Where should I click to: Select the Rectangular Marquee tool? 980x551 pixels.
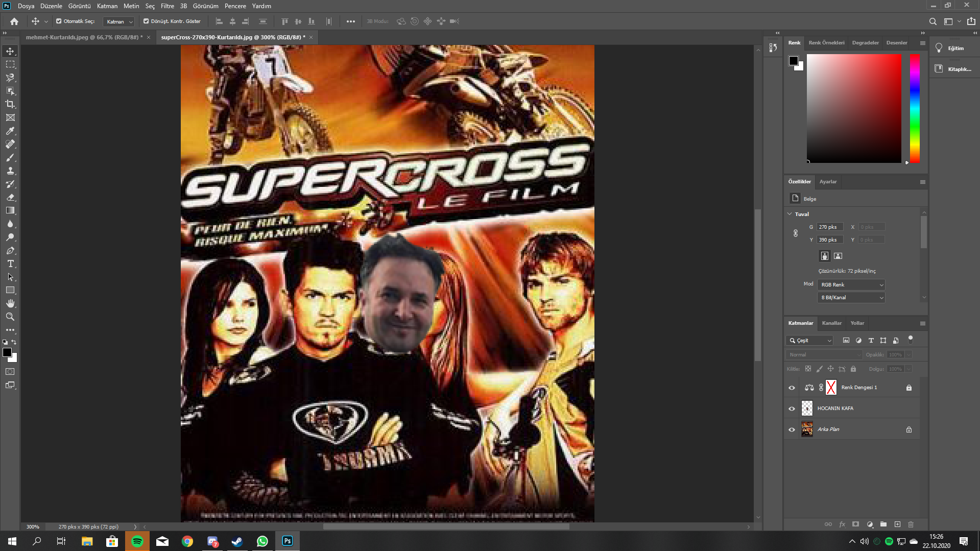[10, 64]
